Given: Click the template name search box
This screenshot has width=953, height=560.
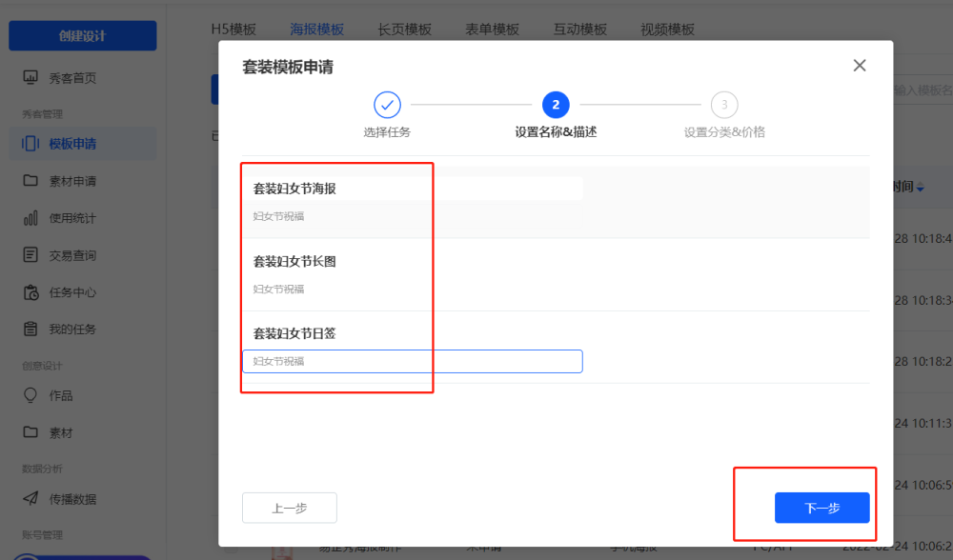Looking at the screenshot, I should pos(923,90).
